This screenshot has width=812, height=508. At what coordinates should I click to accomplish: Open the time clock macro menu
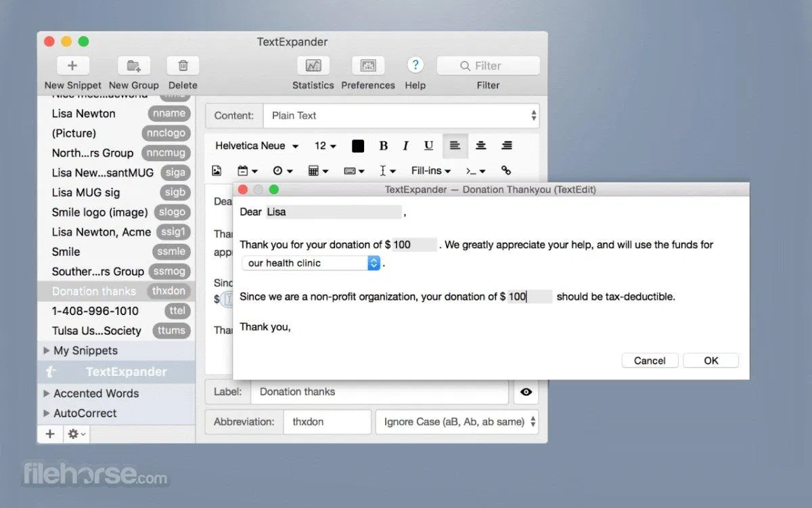(x=282, y=171)
